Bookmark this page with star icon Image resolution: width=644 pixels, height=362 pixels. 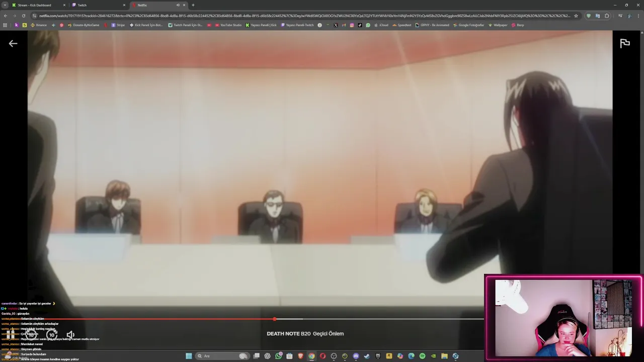pyautogui.click(x=576, y=16)
